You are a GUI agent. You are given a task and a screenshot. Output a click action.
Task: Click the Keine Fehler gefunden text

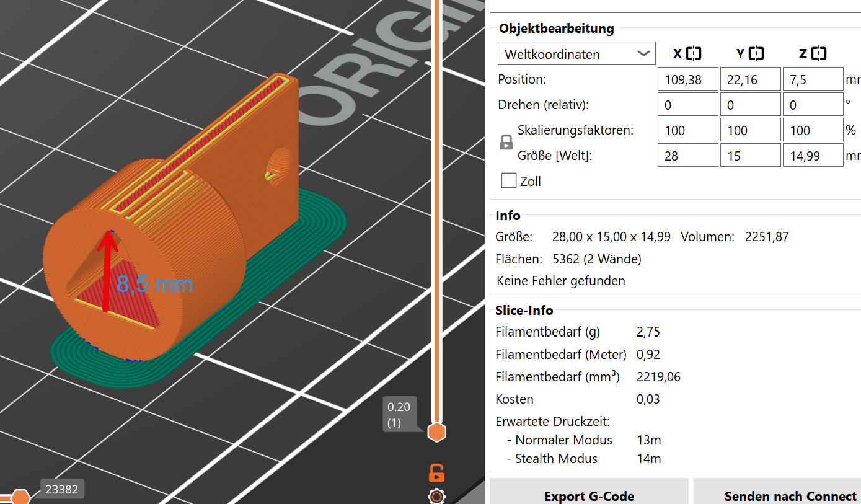561,281
